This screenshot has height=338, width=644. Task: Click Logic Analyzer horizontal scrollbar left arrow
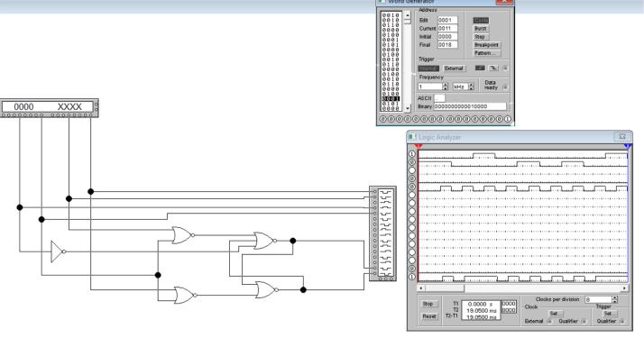point(420,288)
